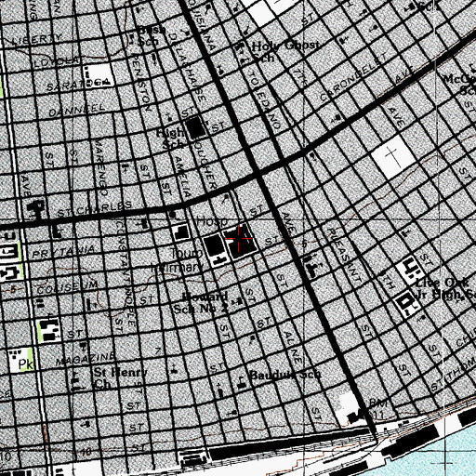Select the "PRYTANIA" street label
Image resolution: width=476 pixels, height=476 pixels.
click(63, 252)
